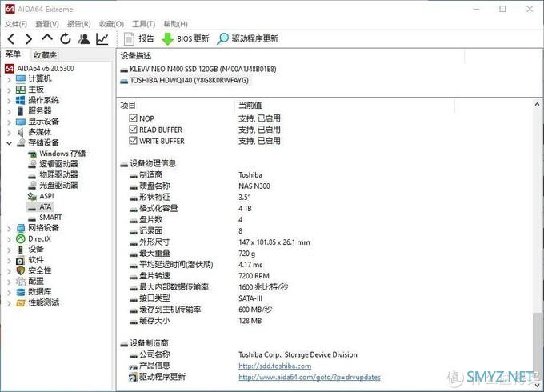This screenshot has height=392, width=544.
Task: Toggle the WRITE BUFFER checkbox
Action: [x=133, y=141]
